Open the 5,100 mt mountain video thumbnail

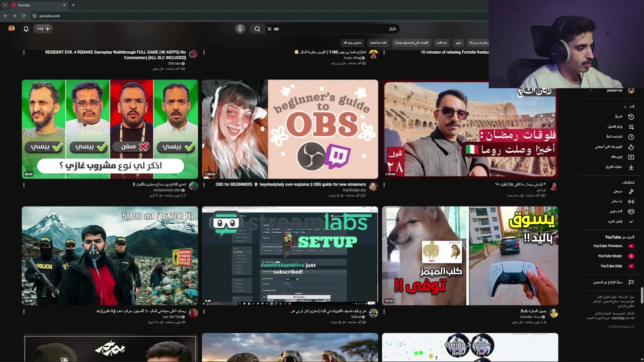(110, 256)
